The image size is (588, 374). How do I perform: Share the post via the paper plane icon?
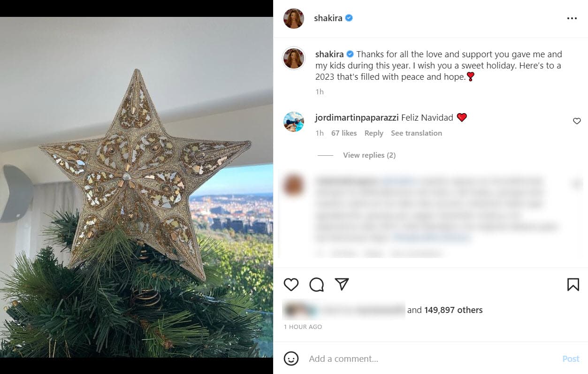342,284
